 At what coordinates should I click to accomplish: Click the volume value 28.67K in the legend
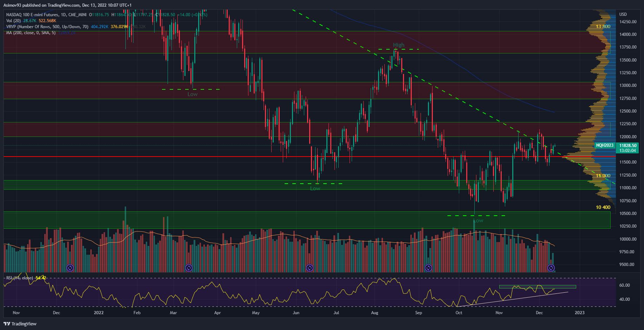point(29,21)
